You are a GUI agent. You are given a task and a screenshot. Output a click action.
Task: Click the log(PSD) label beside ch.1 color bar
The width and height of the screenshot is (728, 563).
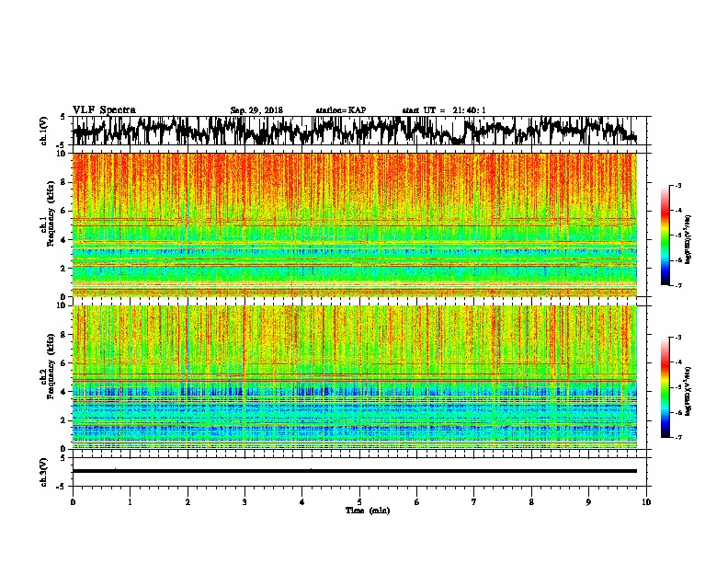pyautogui.click(x=688, y=239)
